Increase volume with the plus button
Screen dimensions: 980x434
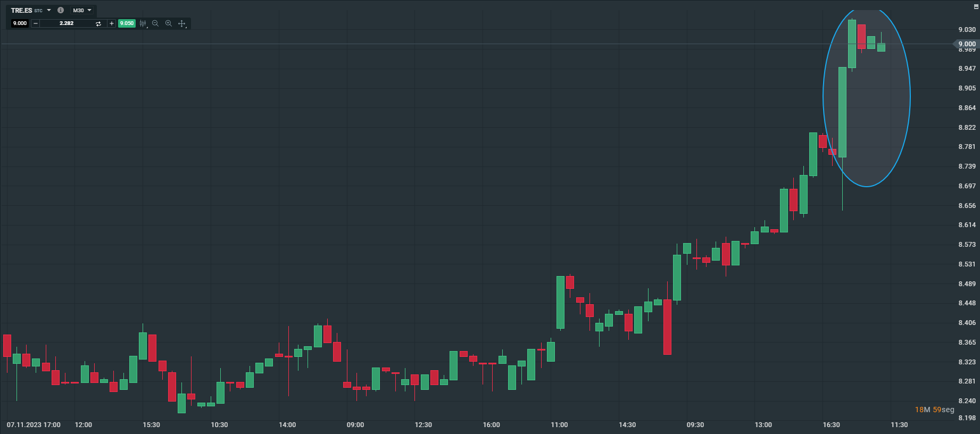tap(111, 23)
